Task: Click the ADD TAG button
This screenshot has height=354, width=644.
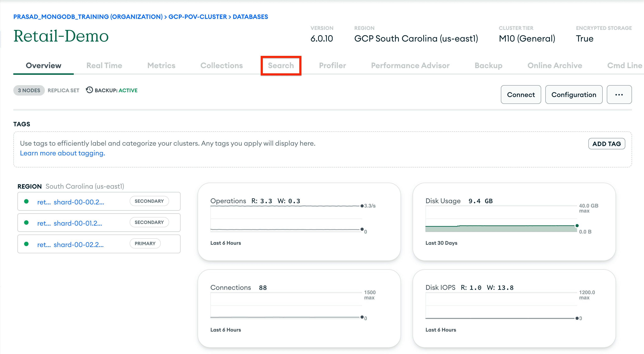Action: [x=606, y=144]
